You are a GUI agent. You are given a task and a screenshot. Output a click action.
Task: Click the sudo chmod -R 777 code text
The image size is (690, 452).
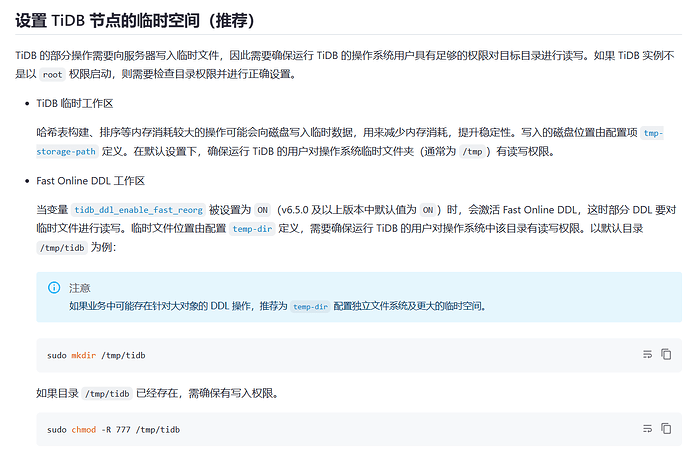pyautogui.click(x=114, y=430)
